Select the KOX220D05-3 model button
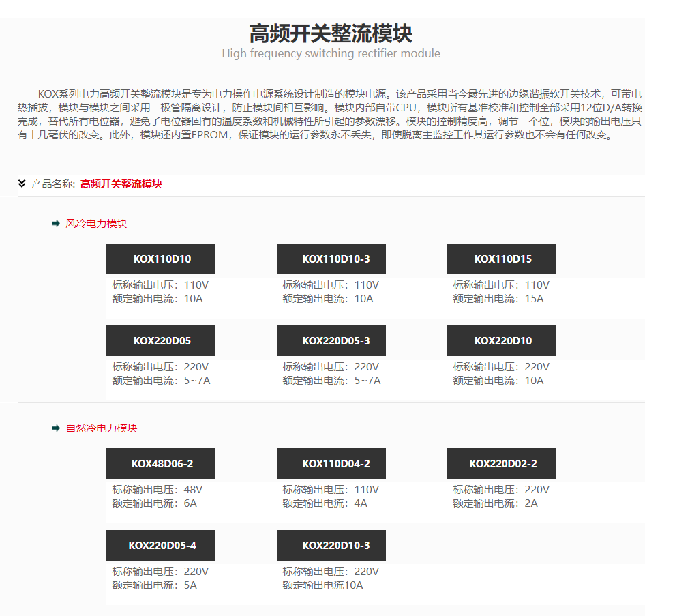Screen dimensions: 675x616 (331, 340)
